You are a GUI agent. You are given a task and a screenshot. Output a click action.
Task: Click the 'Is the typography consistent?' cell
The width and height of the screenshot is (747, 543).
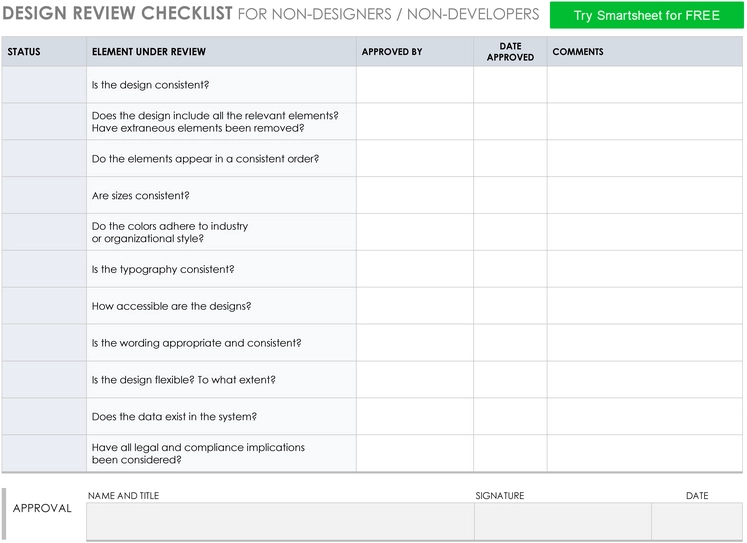coord(221,269)
